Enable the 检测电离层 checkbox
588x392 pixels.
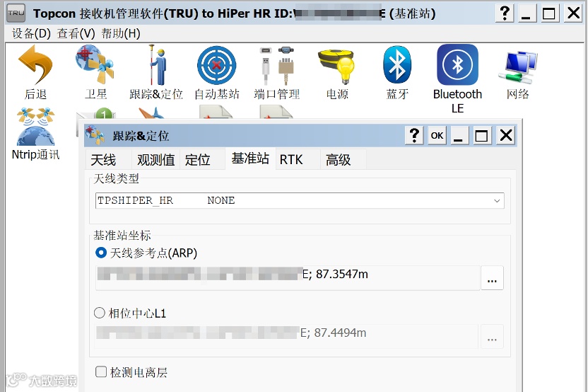[101, 371]
